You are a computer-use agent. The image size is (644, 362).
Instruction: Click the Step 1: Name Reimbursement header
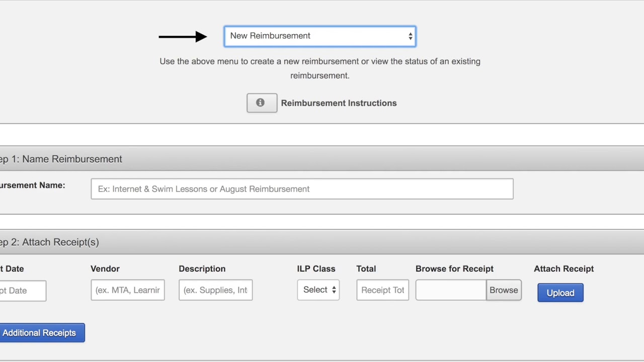[x=61, y=159]
